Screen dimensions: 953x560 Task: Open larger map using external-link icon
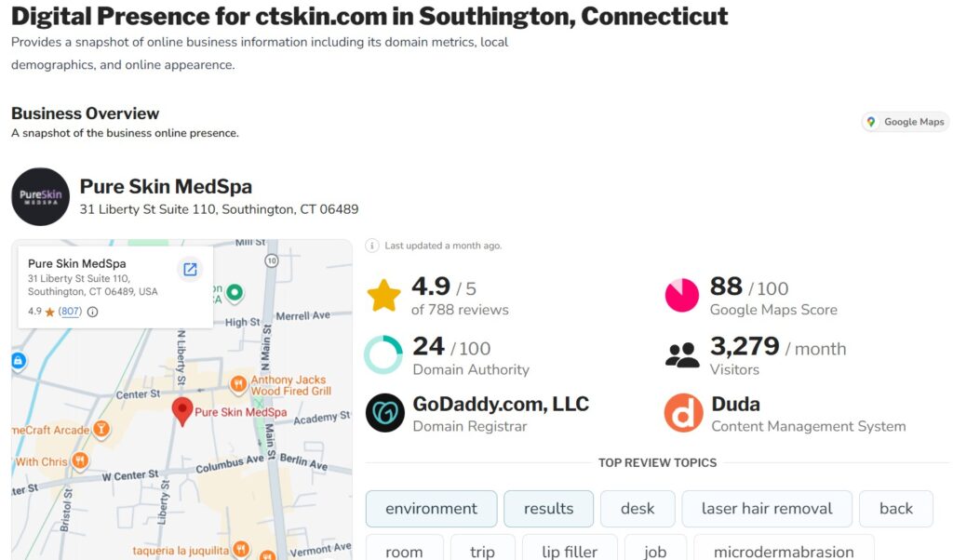[x=190, y=270]
